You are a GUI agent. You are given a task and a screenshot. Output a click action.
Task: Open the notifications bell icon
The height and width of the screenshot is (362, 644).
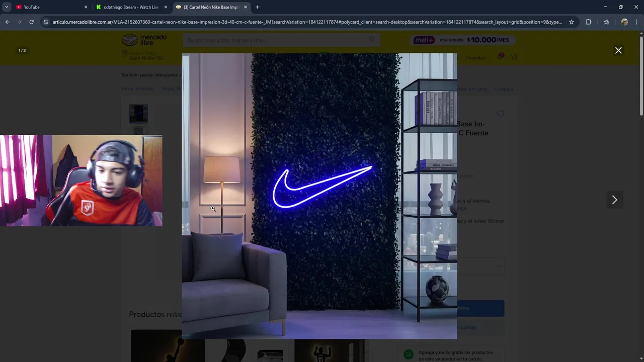coord(500,56)
